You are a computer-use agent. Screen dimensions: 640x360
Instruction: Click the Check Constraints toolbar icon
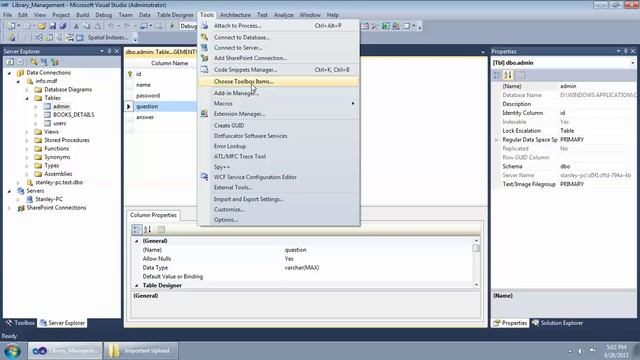[80, 38]
